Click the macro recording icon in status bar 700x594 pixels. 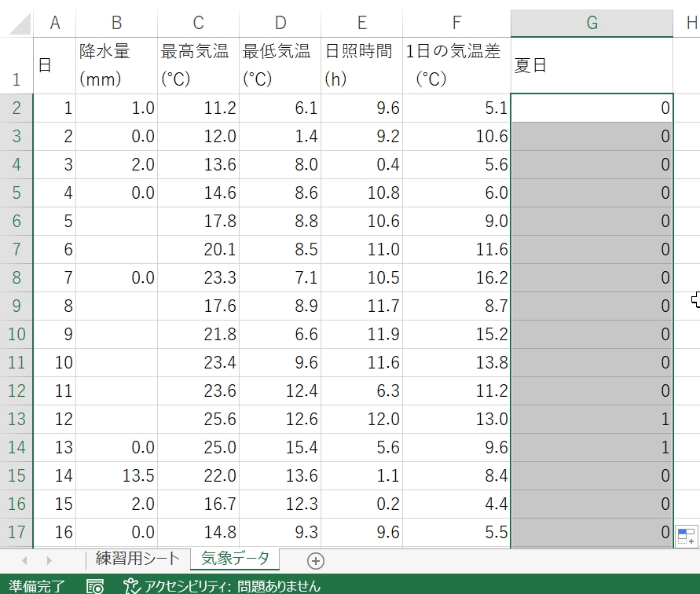click(95, 585)
